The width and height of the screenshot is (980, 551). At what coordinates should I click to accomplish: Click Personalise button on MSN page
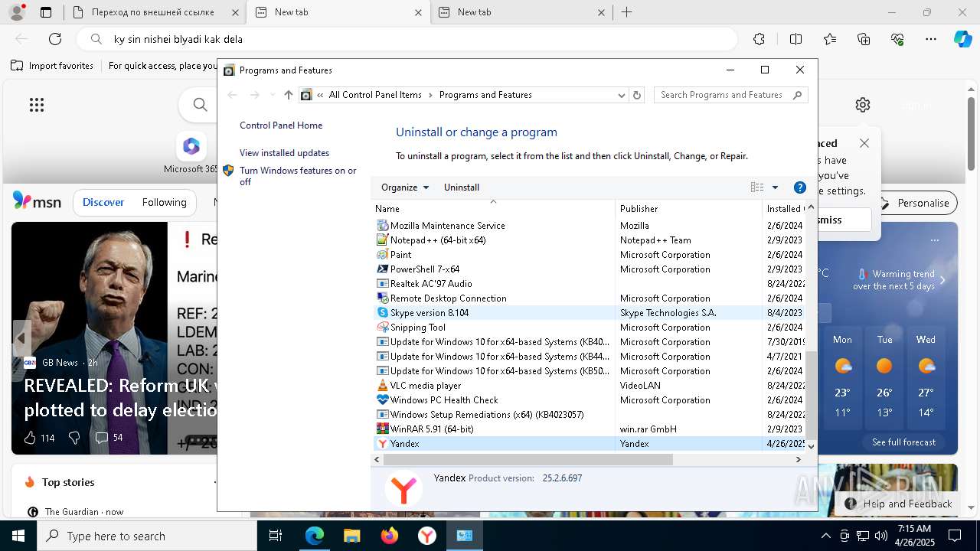pyautogui.click(x=915, y=203)
